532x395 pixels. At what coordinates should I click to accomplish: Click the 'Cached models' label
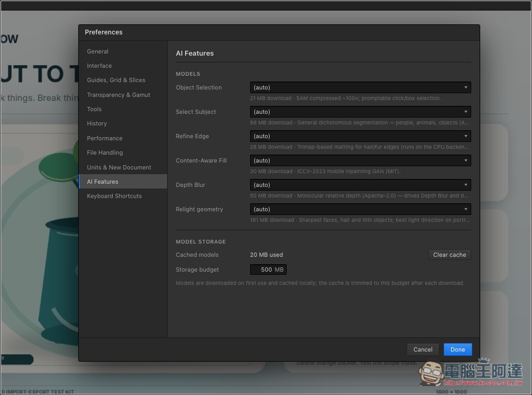click(197, 255)
